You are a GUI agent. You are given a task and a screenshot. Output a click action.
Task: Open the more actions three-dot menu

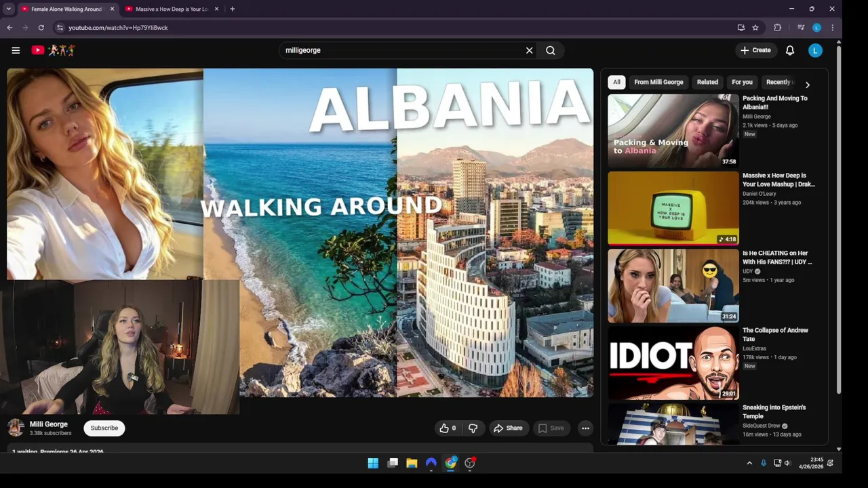pyautogui.click(x=585, y=428)
